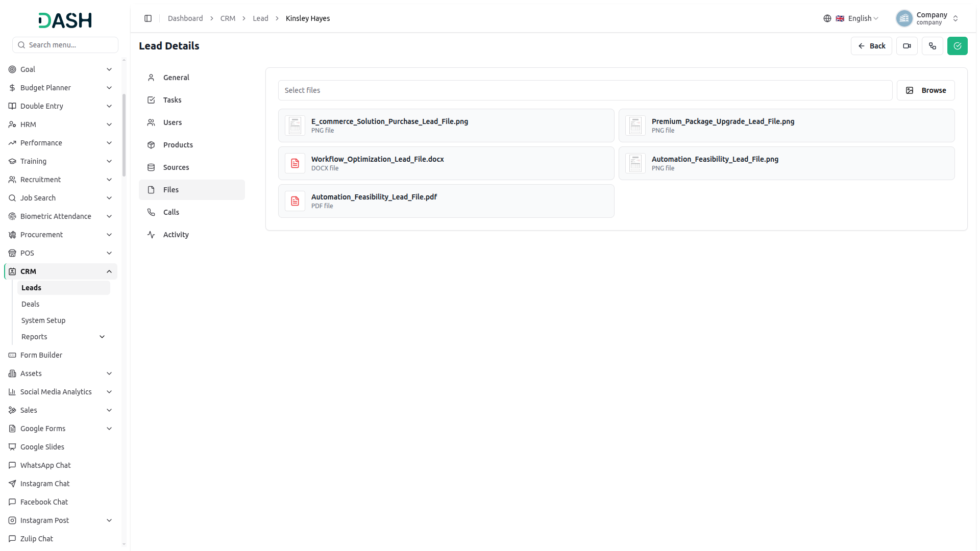The width and height of the screenshot is (980, 551).
Task: Click the Social Media Analytics chart icon
Action: click(12, 392)
